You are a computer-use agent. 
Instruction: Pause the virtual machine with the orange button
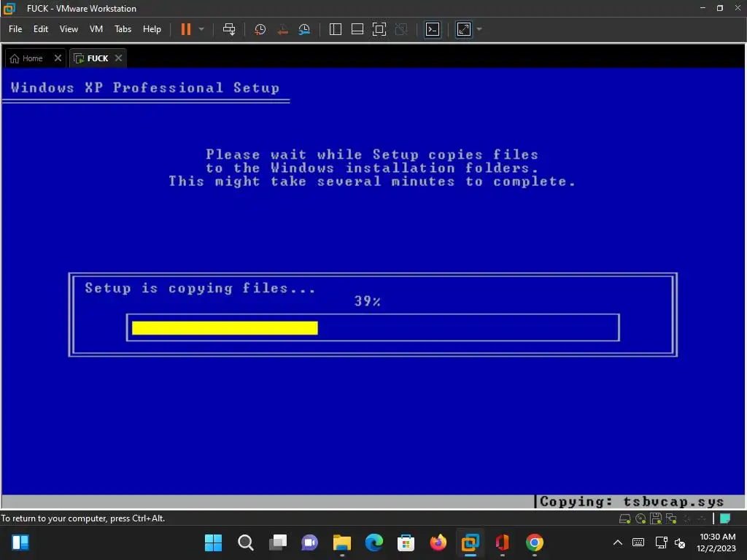coord(186,29)
